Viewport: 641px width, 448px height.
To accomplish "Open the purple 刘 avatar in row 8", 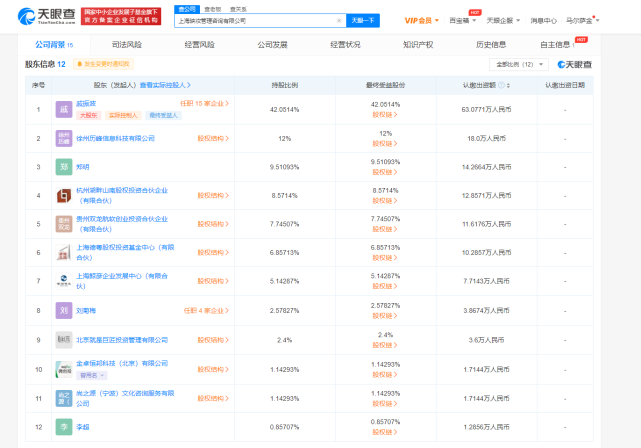I will coord(64,311).
